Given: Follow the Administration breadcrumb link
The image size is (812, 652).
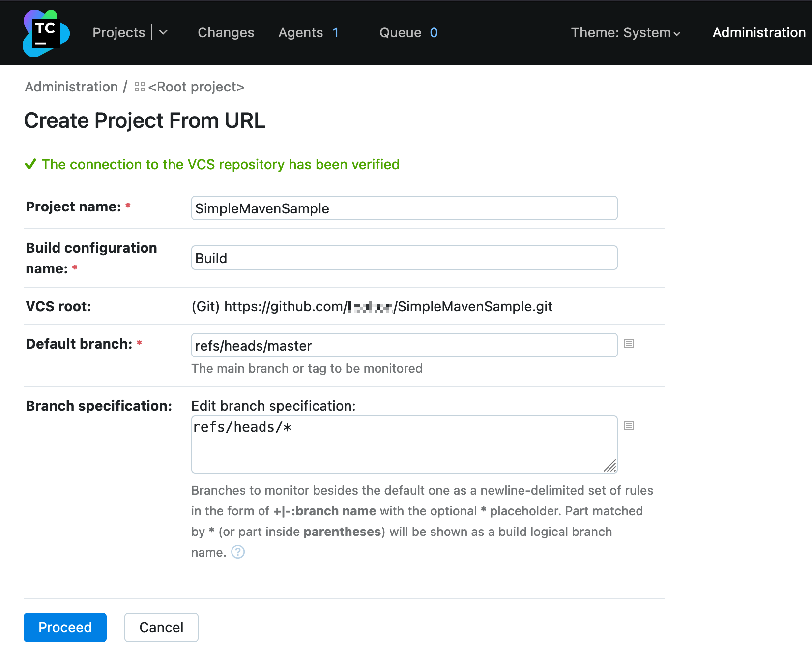Looking at the screenshot, I should pos(72,87).
